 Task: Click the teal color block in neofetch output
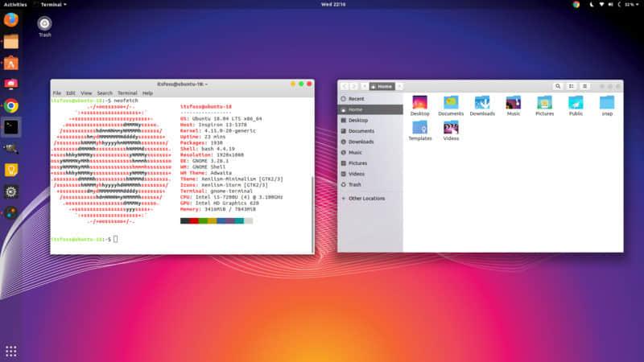tap(239, 220)
